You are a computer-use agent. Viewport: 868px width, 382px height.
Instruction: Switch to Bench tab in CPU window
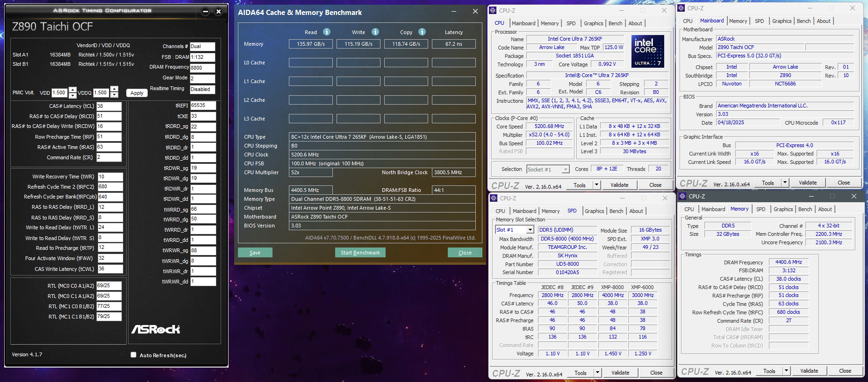coord(615,23)
